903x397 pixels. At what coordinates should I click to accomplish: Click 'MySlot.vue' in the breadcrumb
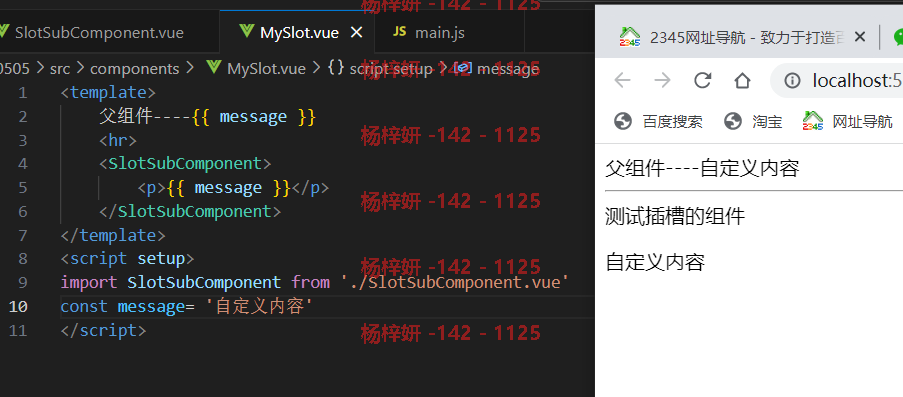click(x=266, y=69)
